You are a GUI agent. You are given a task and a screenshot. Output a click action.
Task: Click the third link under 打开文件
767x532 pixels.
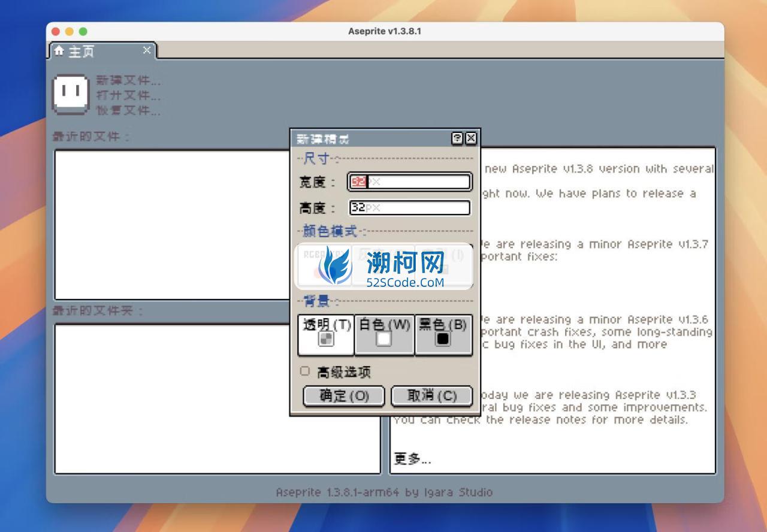128,110
